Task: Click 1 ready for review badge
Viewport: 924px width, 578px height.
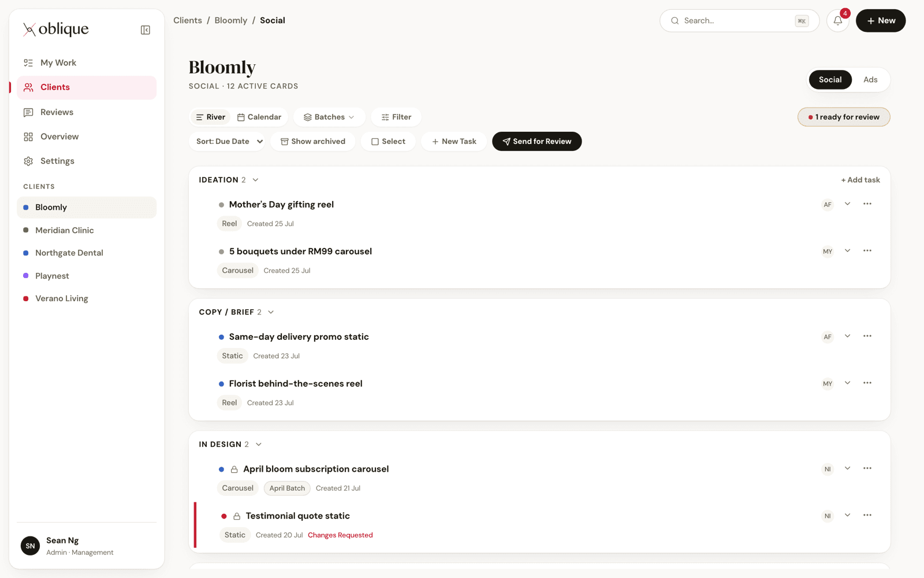Action: point(844,117)
